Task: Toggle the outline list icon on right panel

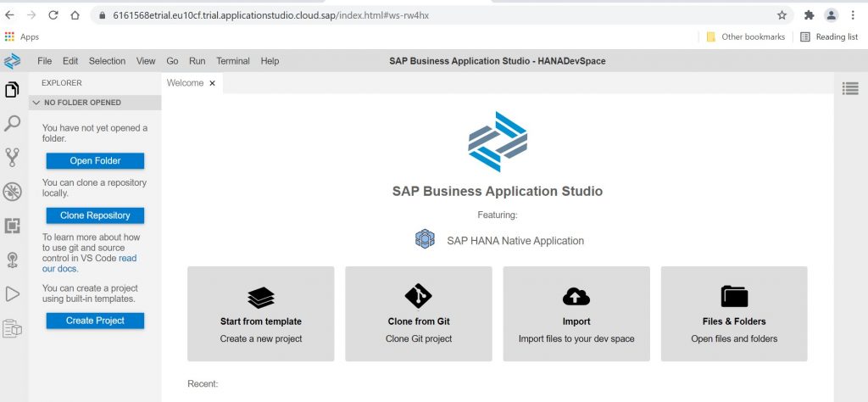Action: point(850,88)
